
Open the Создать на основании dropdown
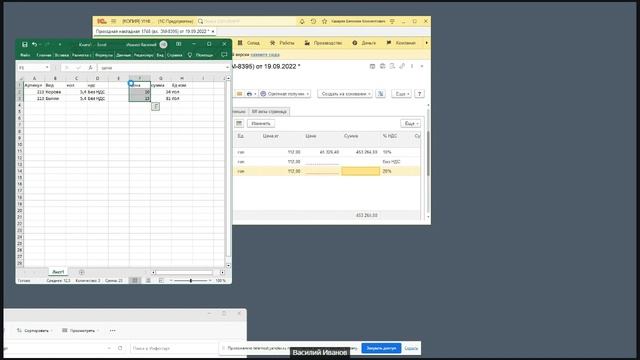click(x=345, y=94)
